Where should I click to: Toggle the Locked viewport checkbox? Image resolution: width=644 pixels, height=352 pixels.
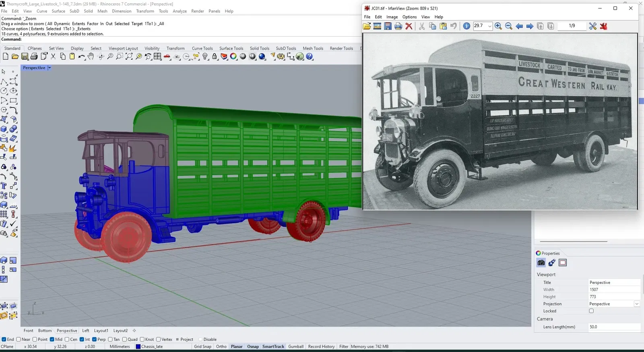[x=591, y=311]
